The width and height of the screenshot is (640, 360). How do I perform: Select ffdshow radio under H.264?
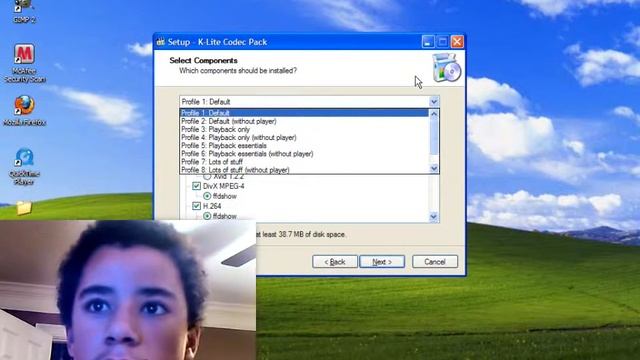click(x=207, y=216)
